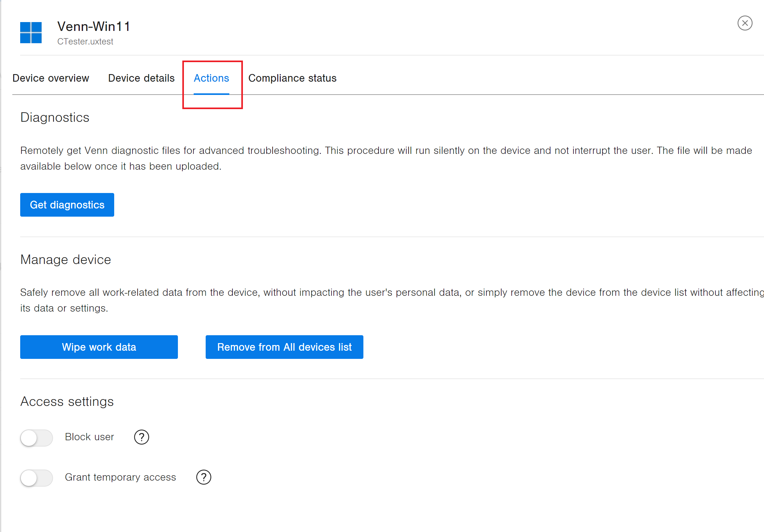The image size is (764, 532).
Task: Click Remove from All devices list
Action: coord(284,347)
